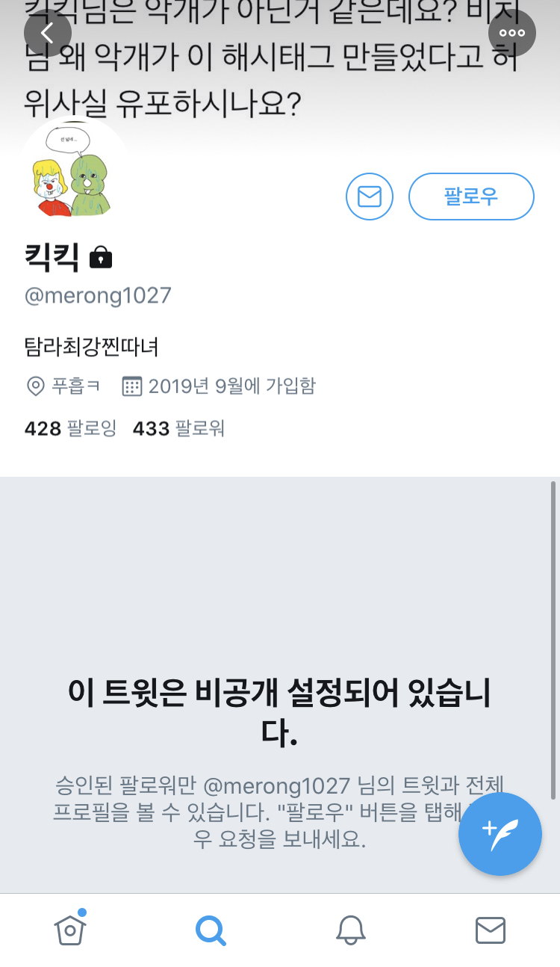View the 433 팔로워 followers list
560x967 pixels.
pos(178,428)
